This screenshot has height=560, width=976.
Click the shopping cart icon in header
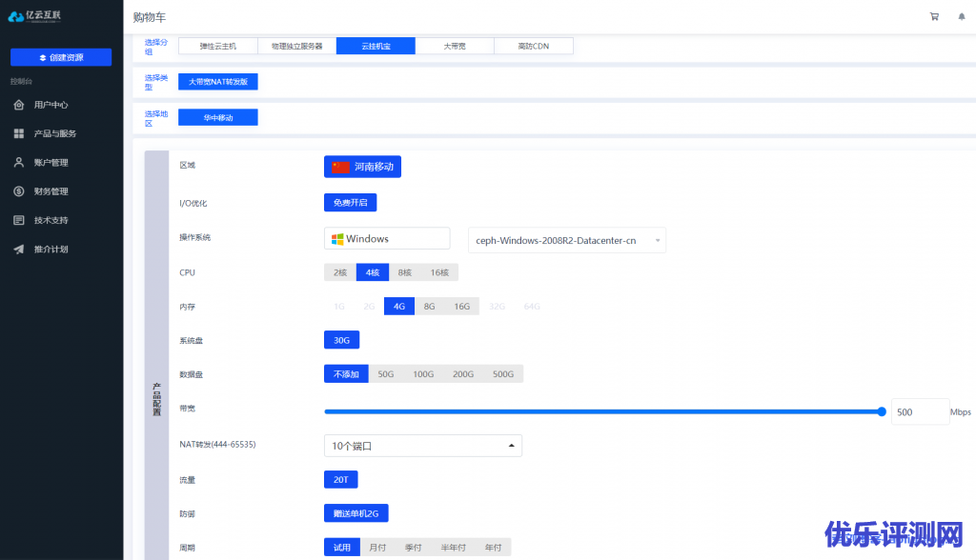[x=933, y=16]
